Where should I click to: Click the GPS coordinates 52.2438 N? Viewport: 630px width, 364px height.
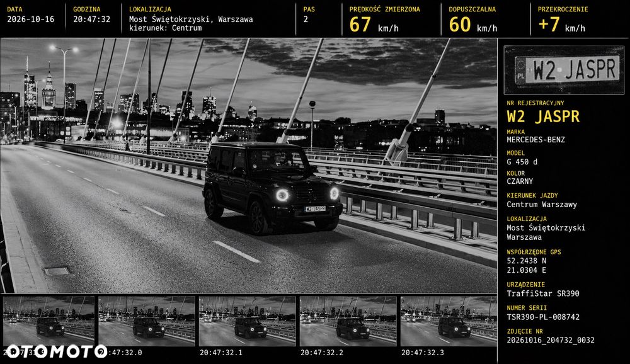526,261
